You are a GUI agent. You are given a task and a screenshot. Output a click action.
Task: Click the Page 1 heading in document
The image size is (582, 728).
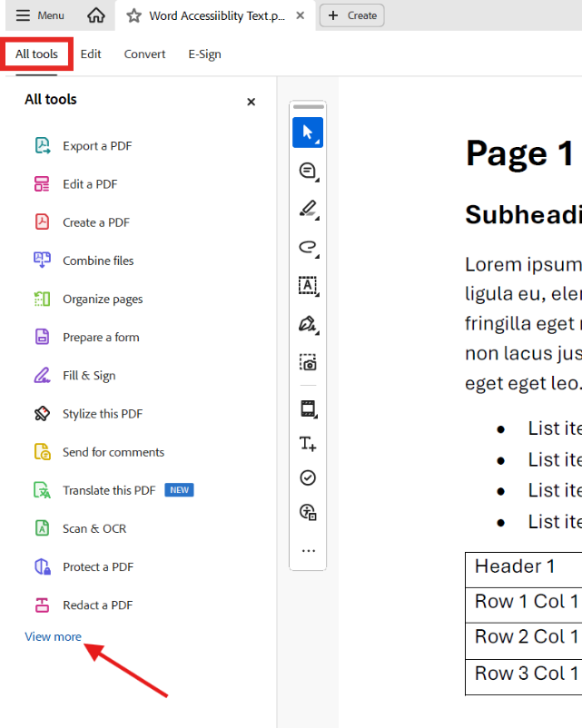pos(520,153)
